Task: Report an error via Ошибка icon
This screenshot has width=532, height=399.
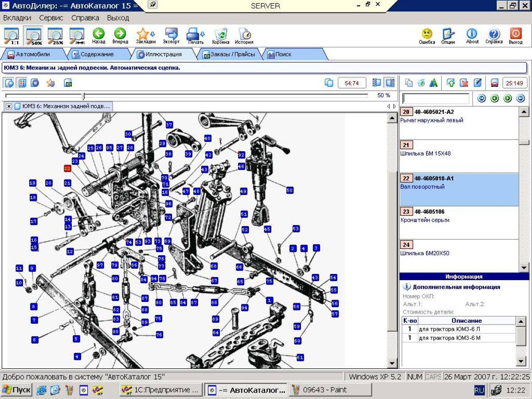Action: coord(427,36)
